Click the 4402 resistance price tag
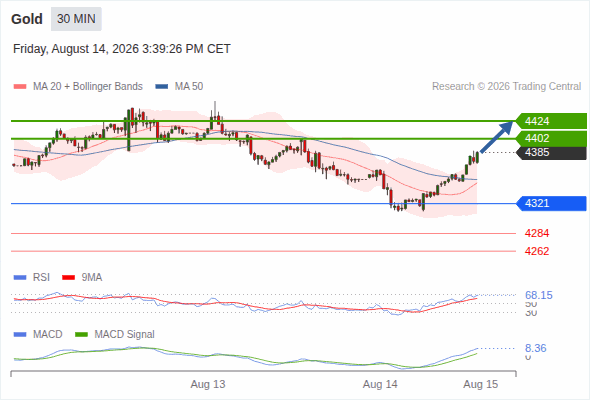The image size is (590, 400). pos(551,138)
